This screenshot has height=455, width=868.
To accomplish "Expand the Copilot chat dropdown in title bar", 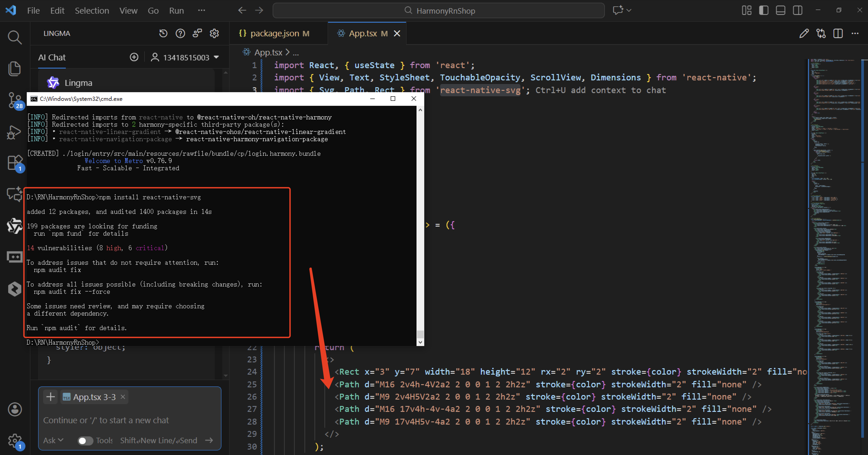I will tap(629, 10).
